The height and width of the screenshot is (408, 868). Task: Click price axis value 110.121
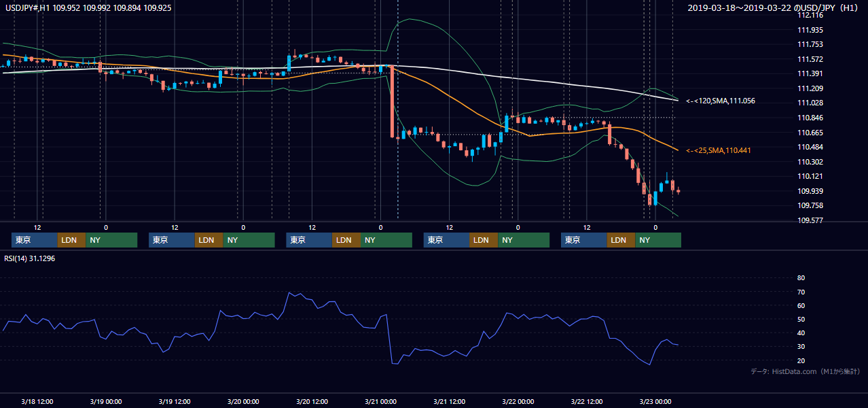[810, 176]
